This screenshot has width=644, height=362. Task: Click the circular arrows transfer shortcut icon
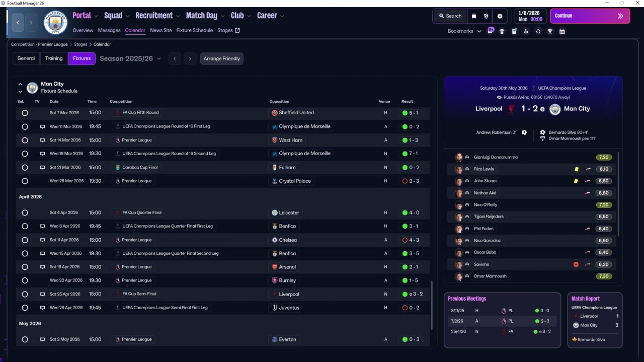pos(538,31)
